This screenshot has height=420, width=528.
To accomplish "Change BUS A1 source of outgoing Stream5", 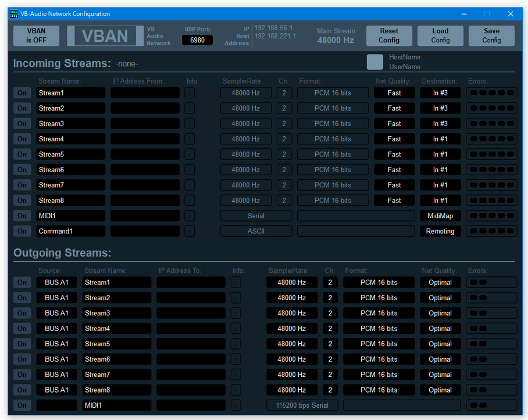I will pos(56,344).
